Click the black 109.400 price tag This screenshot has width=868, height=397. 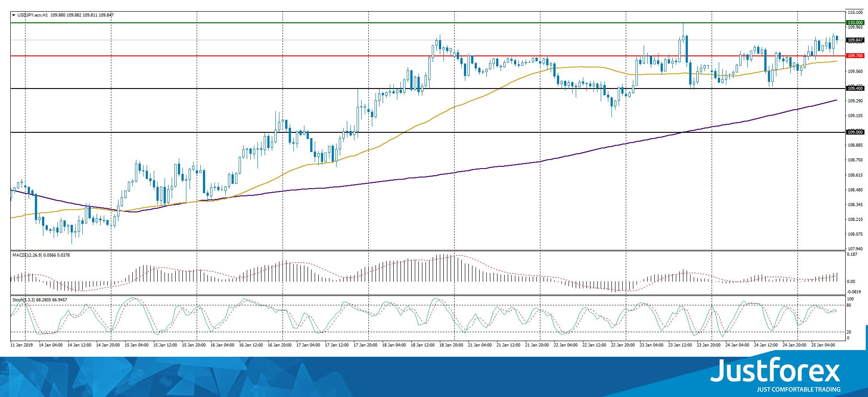click(855, 89)
